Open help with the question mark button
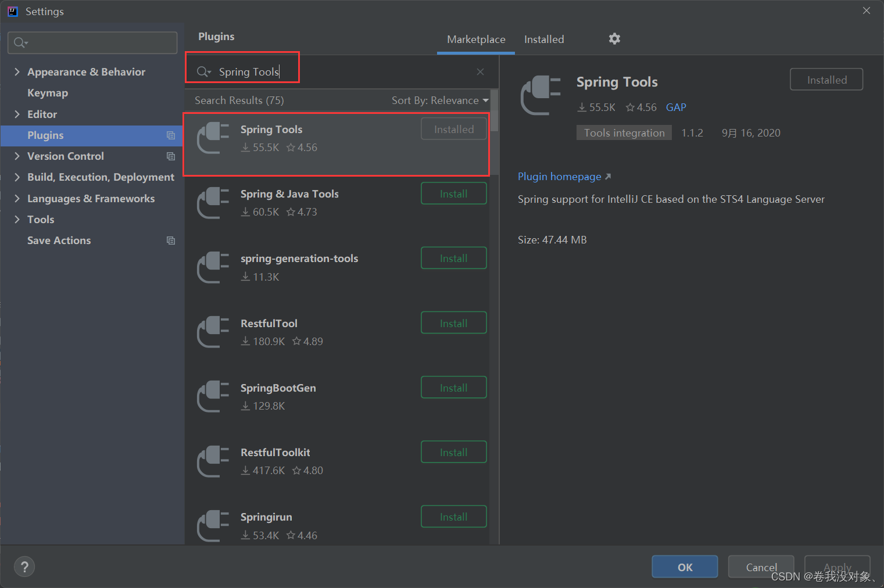Screen dimensions: 884x588 pyautogui.click(x=24, y=567)
